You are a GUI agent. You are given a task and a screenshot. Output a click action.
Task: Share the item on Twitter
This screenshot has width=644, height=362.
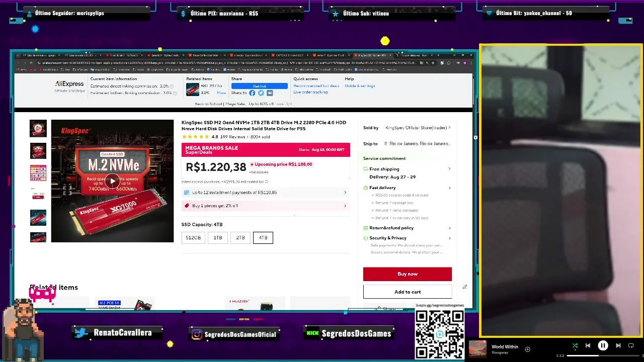tap(261, 93)
